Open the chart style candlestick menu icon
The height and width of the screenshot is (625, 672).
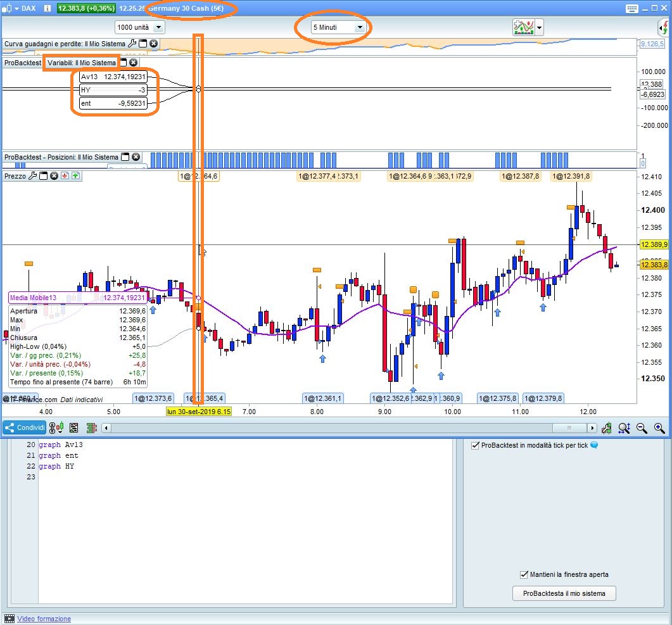(6, 8)
